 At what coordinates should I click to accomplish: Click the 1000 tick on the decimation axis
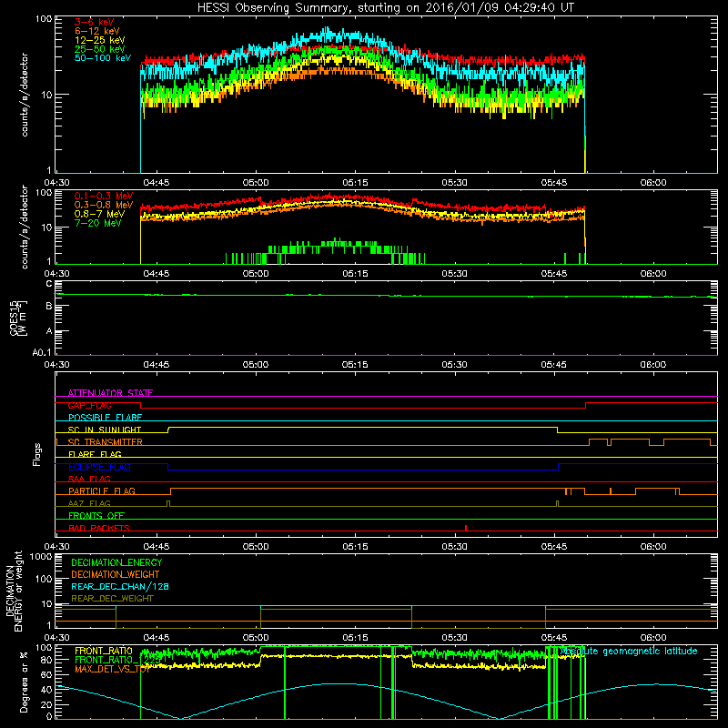41,556
